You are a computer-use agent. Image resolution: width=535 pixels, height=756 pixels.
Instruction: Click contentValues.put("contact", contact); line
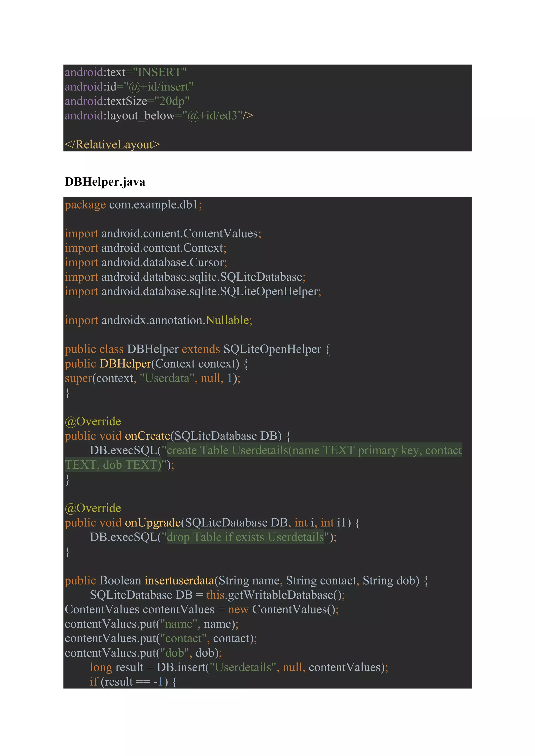[x=161, y=639]
